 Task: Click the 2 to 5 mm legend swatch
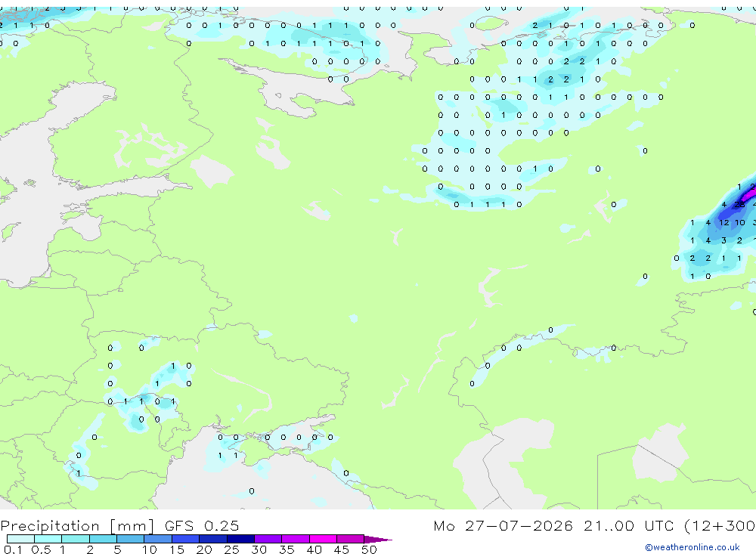point(103,539)
